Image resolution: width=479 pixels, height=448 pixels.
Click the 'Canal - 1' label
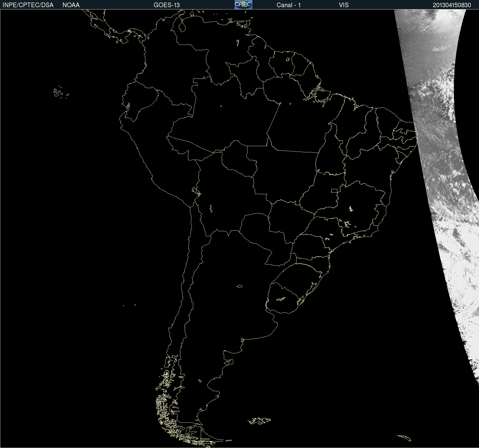tap(288, 5)
